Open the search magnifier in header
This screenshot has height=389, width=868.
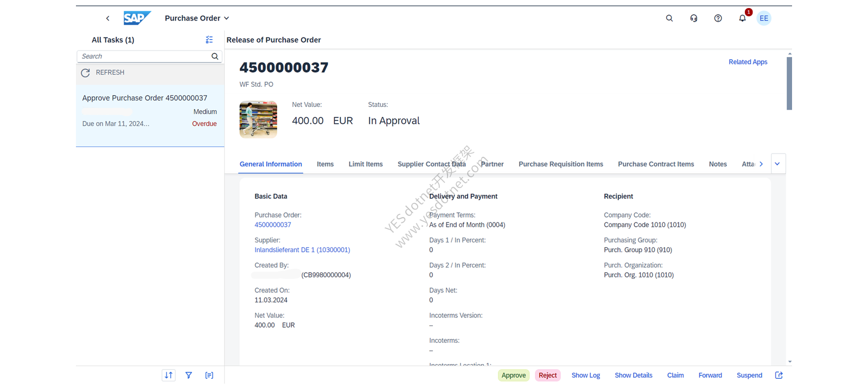(x=669, y=18)
